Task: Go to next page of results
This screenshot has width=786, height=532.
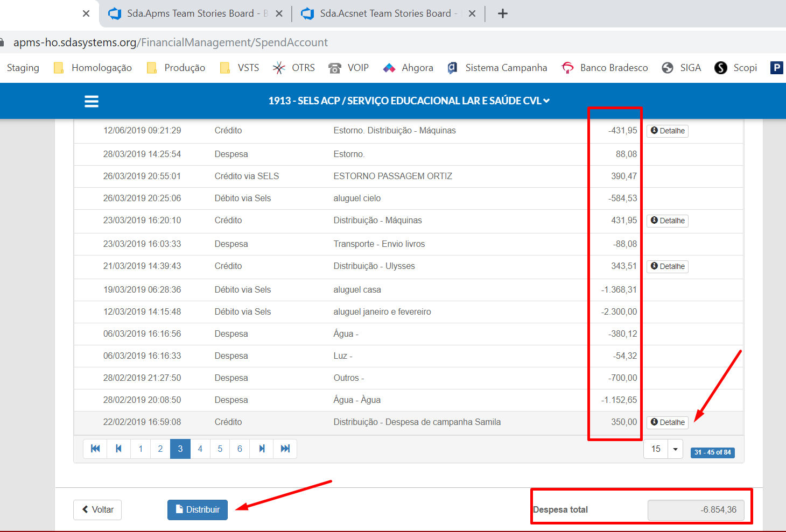Action: click(262, 449)
